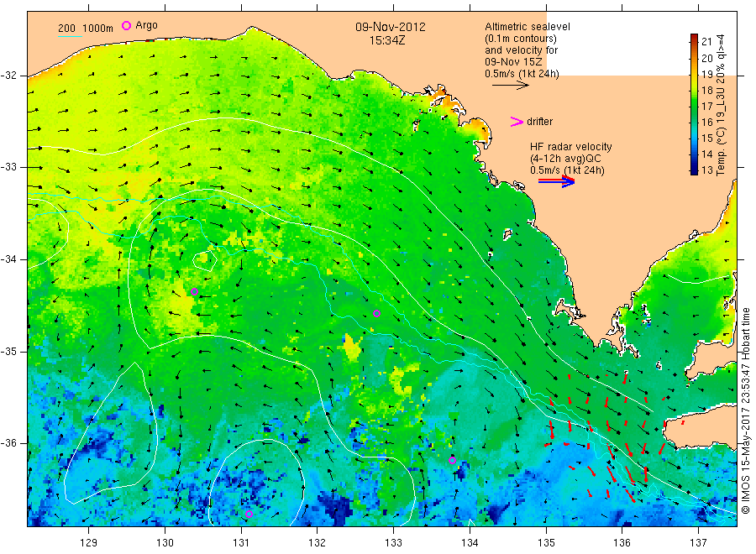Click the 'HF radar velocity' legend text
The width and height of the screenshot is (756, 554).
tap(571, 146)
